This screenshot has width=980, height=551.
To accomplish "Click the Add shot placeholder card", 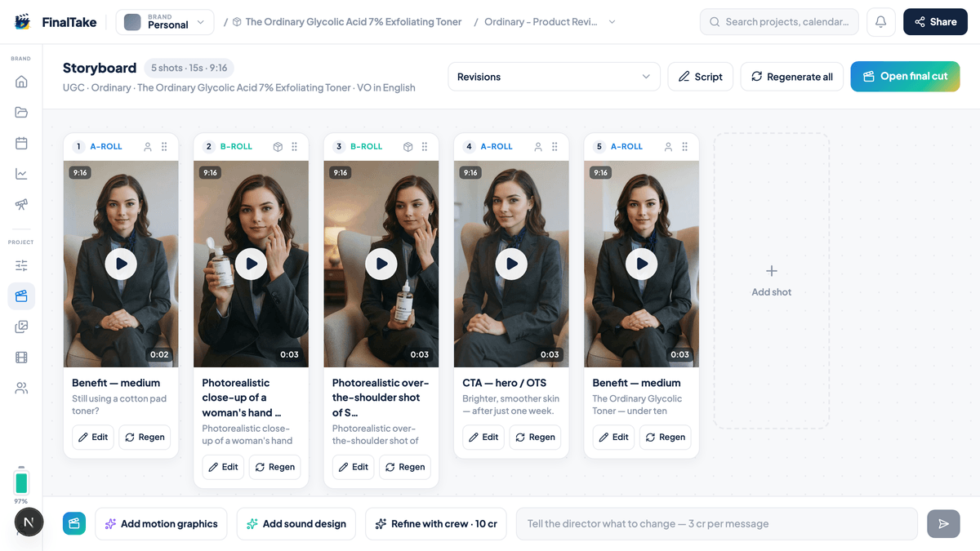I will [x=772, y=281].
